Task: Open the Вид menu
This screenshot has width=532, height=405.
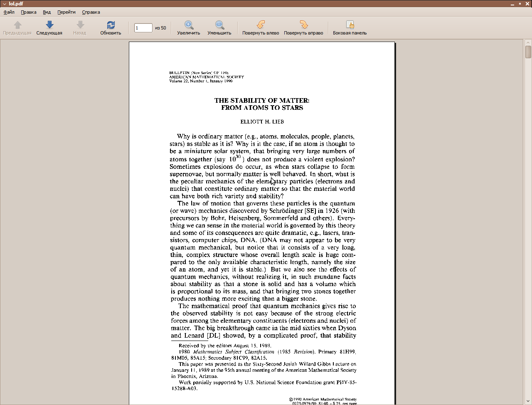Action: pyautogui.click(x=47, y=12)
